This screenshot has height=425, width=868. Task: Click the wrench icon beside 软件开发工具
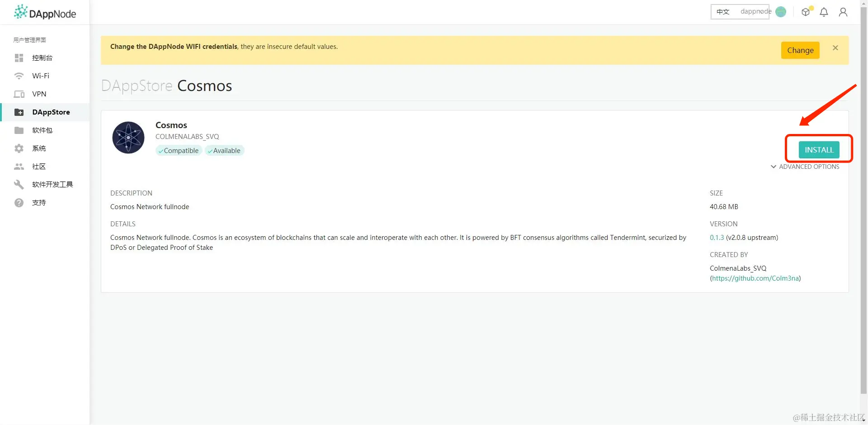coord(19,185)
